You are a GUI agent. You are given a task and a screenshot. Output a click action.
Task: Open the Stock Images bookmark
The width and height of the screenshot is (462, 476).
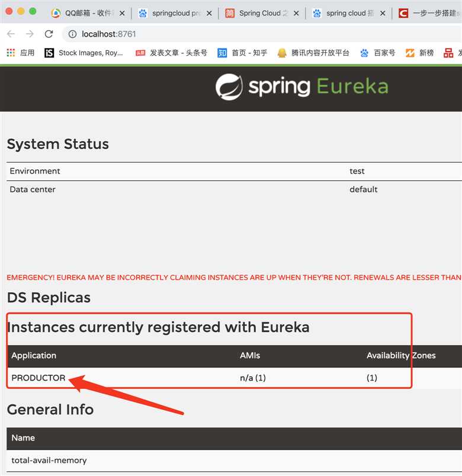(84, 53)
